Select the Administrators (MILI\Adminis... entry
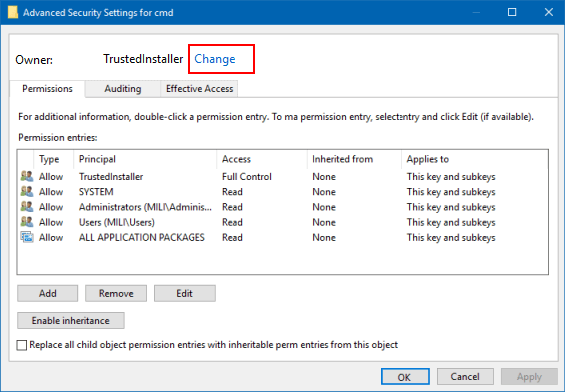Screen dimensions: 565x392 145,207
